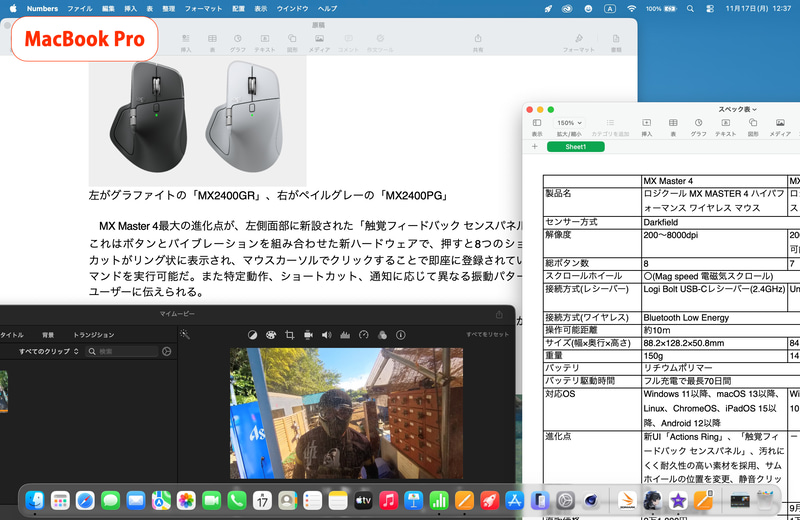The image size is (800, 520).
Task: Open the ウインドウ menu
Action: click(x=292, y=8)
